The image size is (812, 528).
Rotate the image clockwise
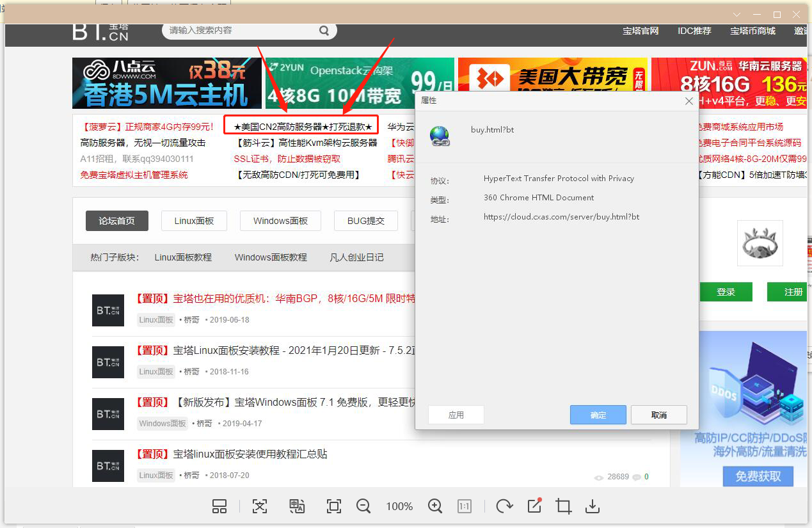504,506
